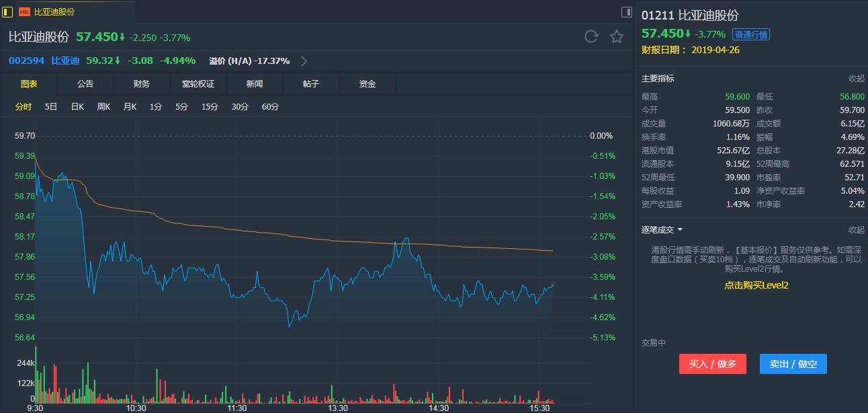Switch chart to 日K period
868x413 pixels.
click(77, 107)
